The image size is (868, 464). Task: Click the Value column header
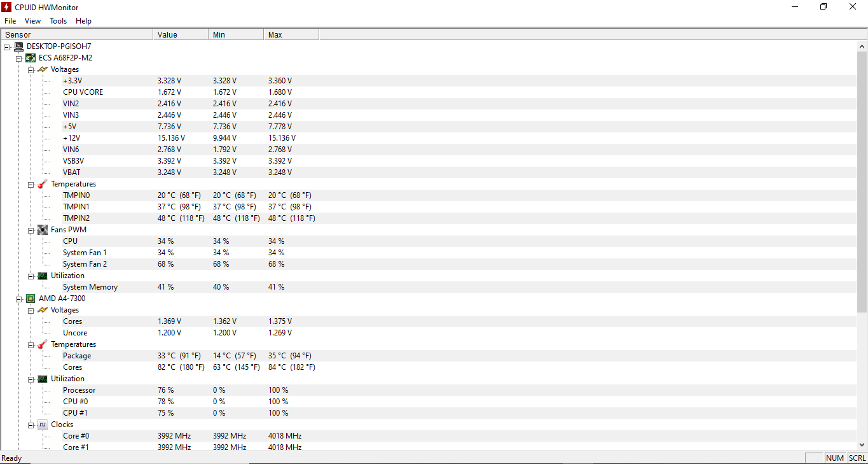pos(181,34)
